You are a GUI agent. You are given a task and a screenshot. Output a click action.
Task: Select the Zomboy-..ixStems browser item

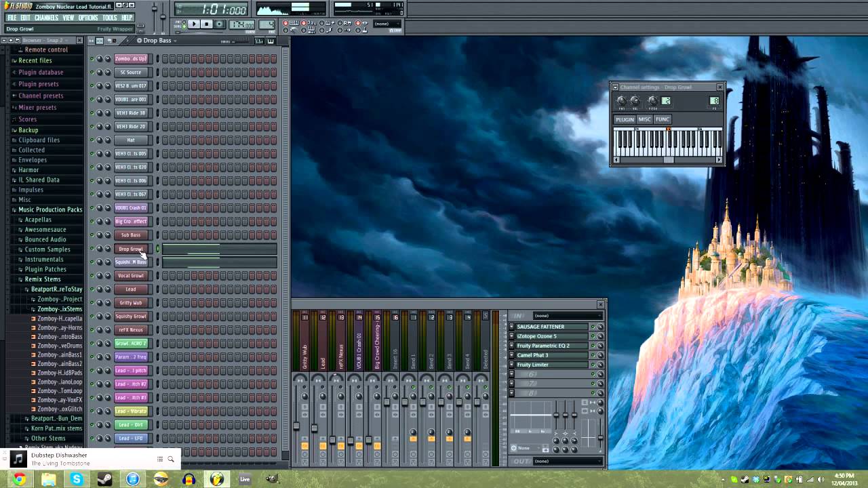click(60, 309)
